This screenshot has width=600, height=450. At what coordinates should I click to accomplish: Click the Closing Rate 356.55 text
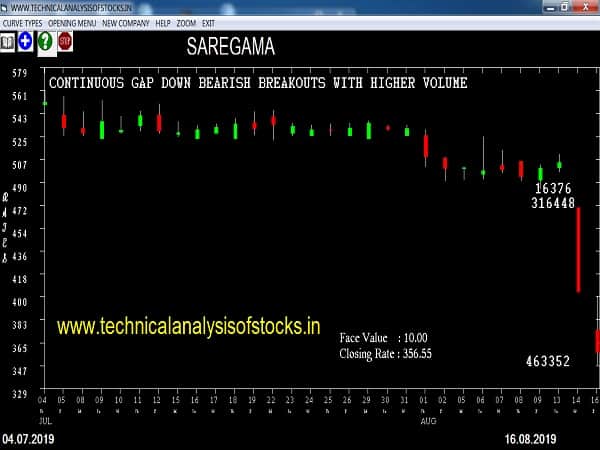(x=386, y=353)
